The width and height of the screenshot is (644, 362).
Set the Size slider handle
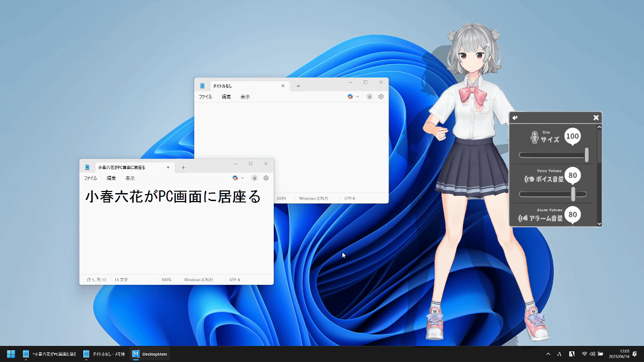pyautogui.click(x=587, y=155)
